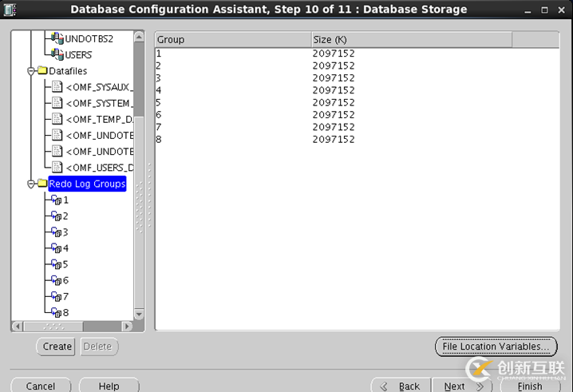This screenshot has height=392, width=573.
Task: Click redo log group 7 icon in tree
Action: 57,296
